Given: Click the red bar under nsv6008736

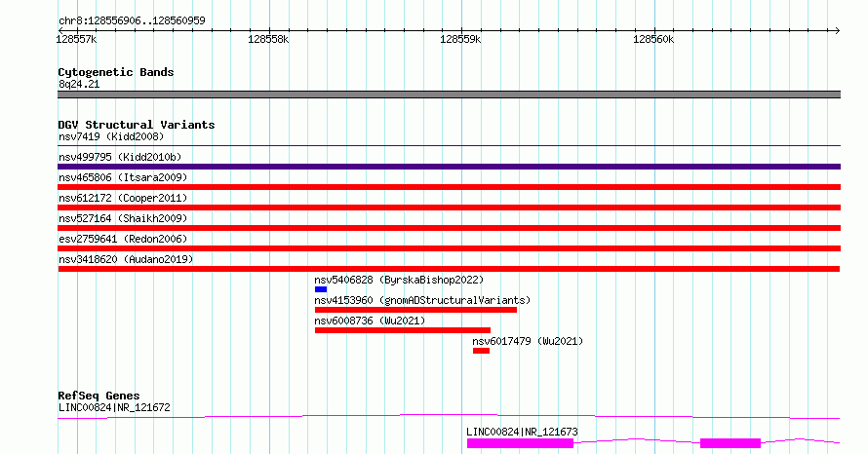Looking at the screenshot, I should click(403, 330).
